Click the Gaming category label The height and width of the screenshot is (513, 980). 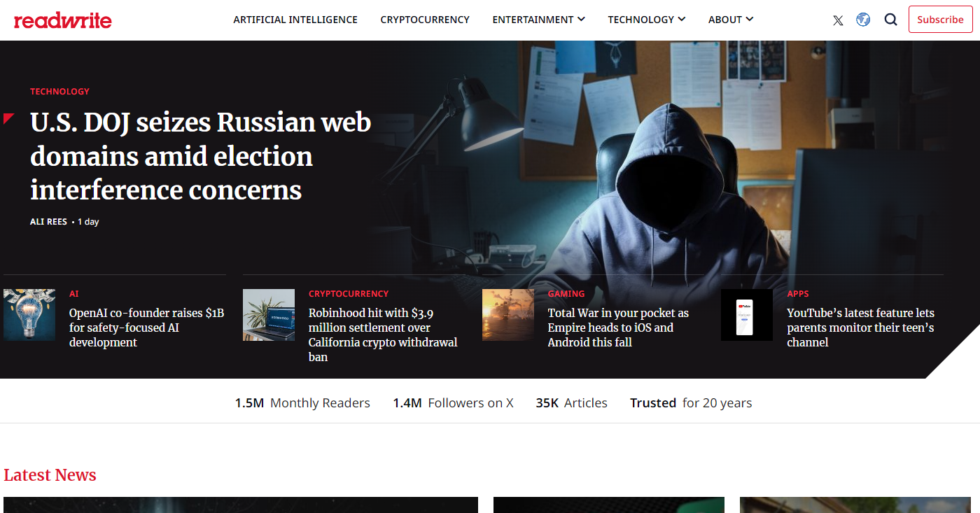coord(566,293)
